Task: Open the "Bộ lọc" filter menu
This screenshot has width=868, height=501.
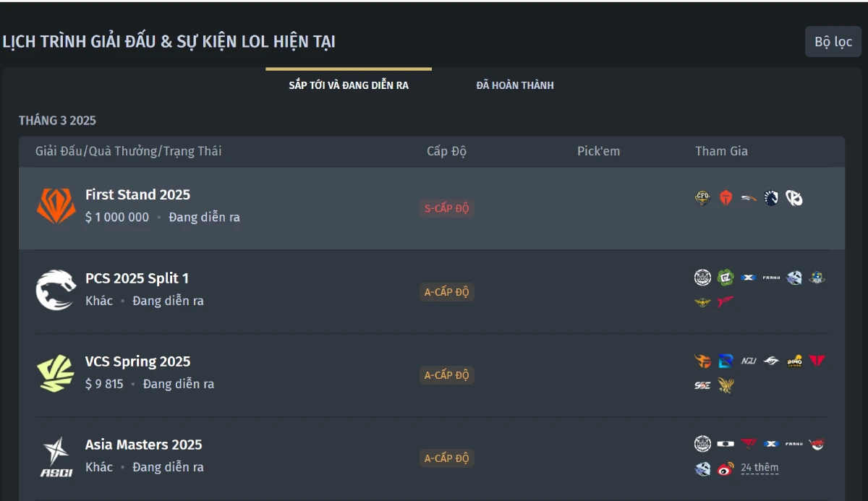Action: [833, 42]
